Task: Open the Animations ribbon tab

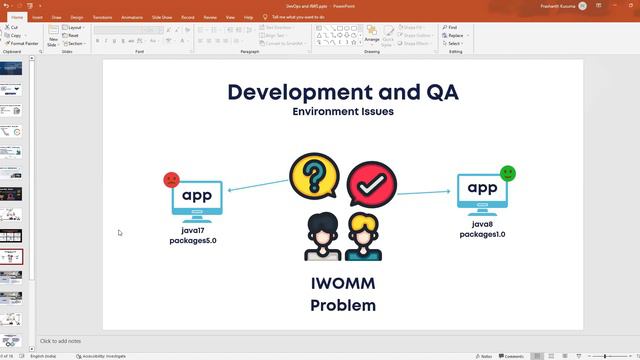Action: click(132, 17)
